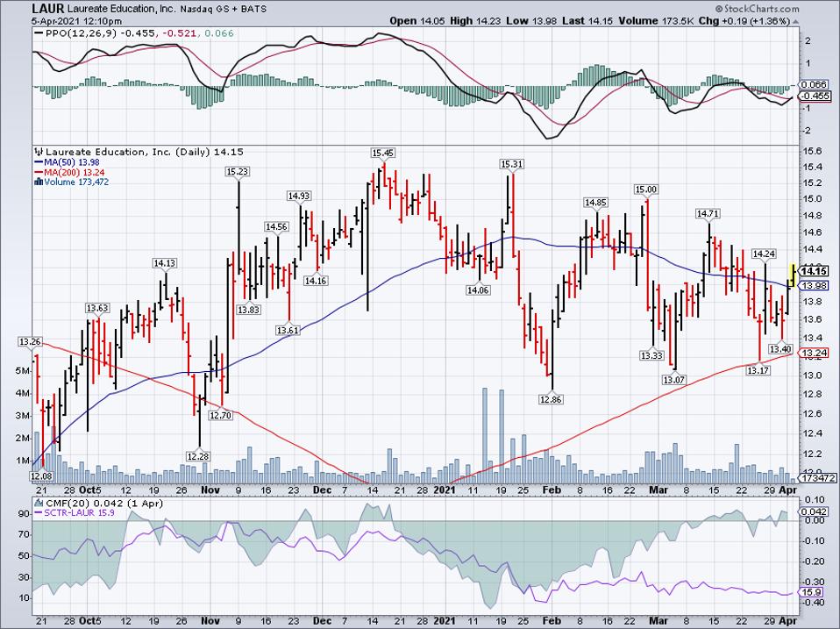This screenshot has width=840, height=629.
Task: Click the 13.17 low price label
Action: 758,370
